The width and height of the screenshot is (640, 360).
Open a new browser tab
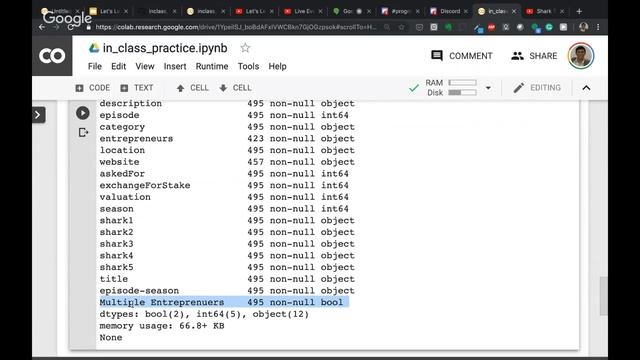coord(579,11)
